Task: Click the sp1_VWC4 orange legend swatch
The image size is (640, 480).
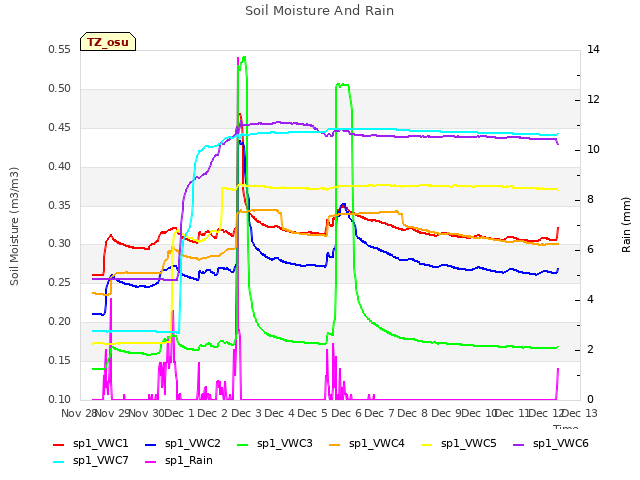Action: point(335,444)
